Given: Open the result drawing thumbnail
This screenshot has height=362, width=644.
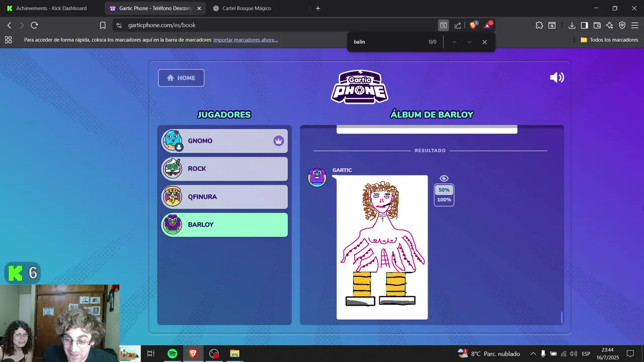Looking at the screenshot, I should [382, 247].
